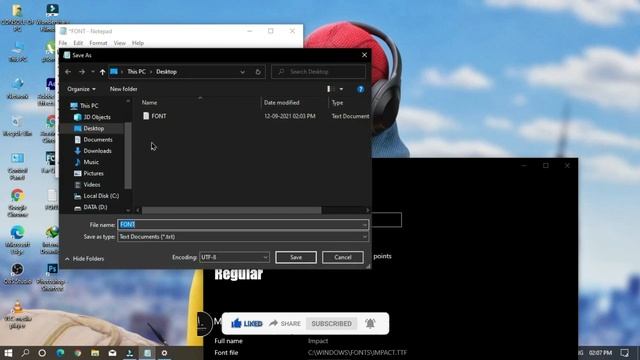Select Desktop in address breadcrumb
640x360 pixels.
point(167,72)
